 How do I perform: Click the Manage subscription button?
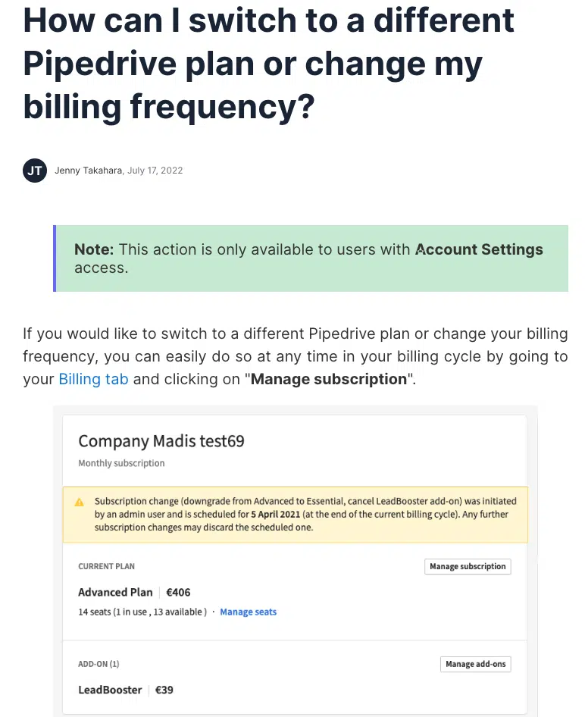point(467,566)
